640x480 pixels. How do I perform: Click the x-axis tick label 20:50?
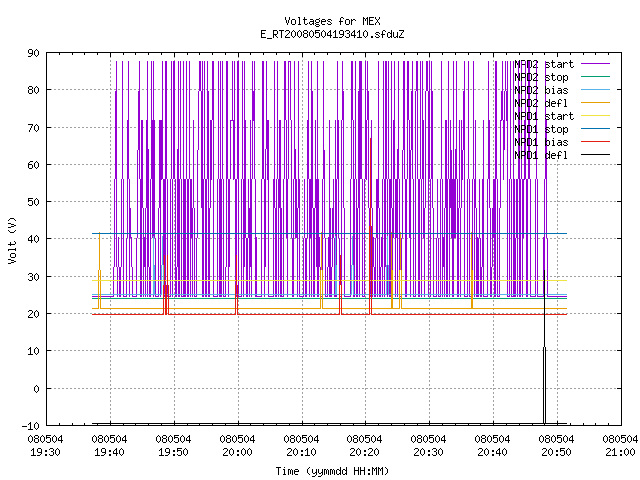(557, 452)
